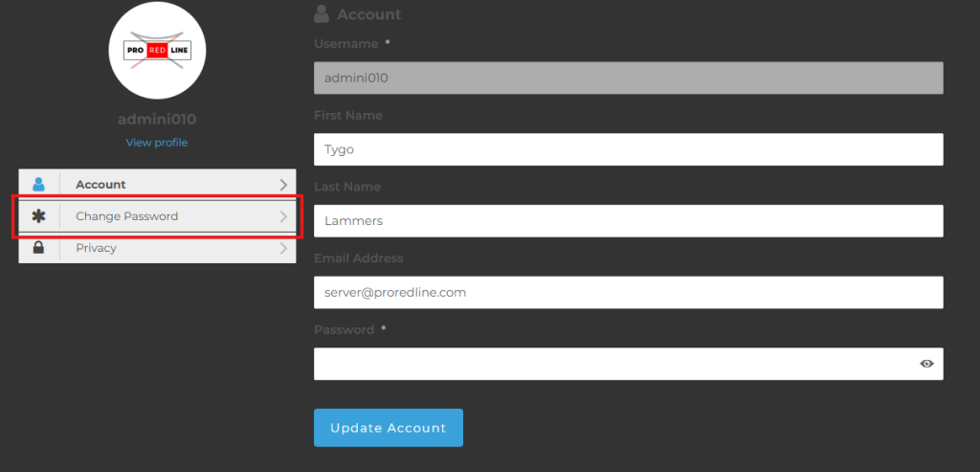The width and height of the screenshot is (980, 472).
Task: Click the admini010 username under the avatar
Action: (157, 119)
